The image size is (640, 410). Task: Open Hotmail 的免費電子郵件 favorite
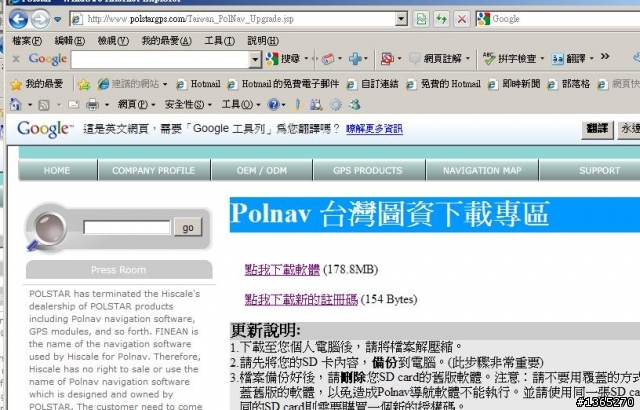click(283, 84)
